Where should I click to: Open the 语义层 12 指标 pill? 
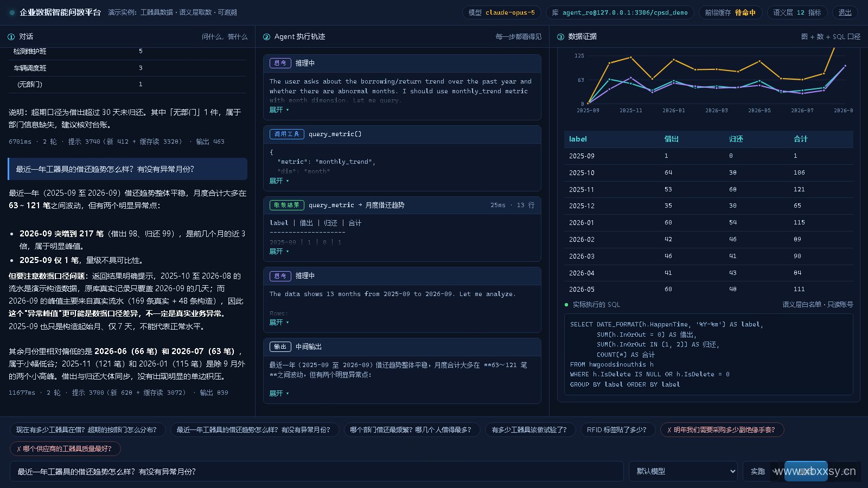click(x=797, y=12)
